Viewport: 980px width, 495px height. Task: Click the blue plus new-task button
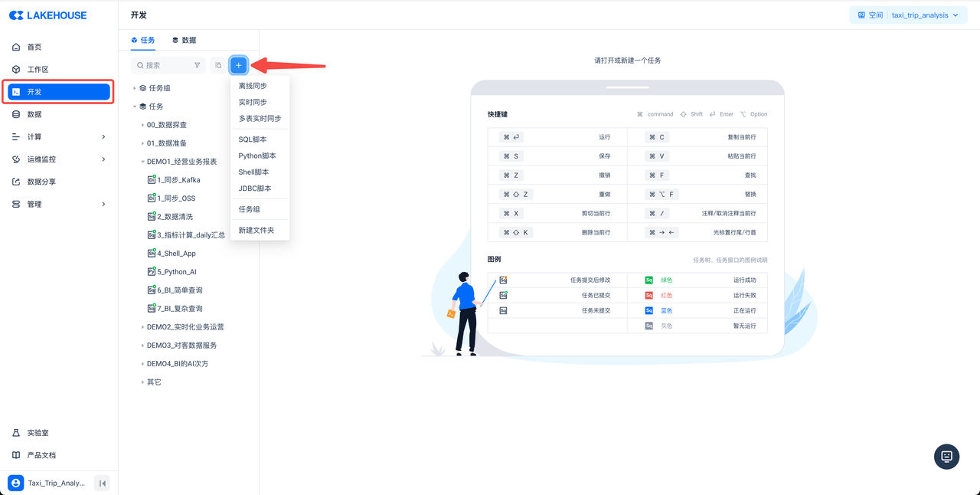[x=238, y=66]
